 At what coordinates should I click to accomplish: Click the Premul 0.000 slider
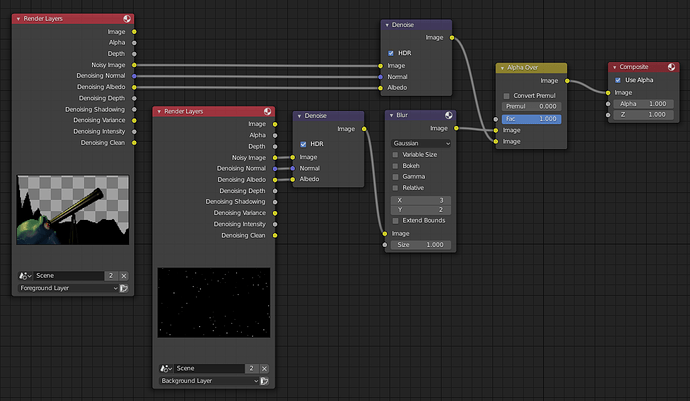coord(531,107)
